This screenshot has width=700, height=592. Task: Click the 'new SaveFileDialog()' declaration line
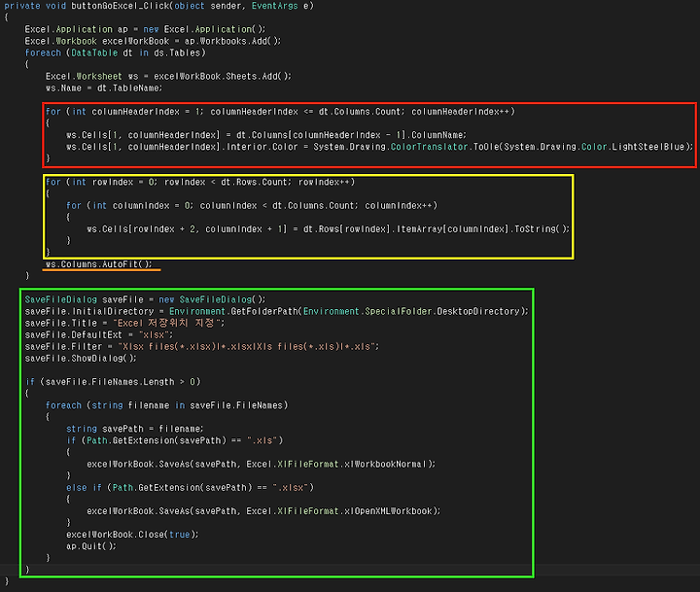tap(145, 299)
